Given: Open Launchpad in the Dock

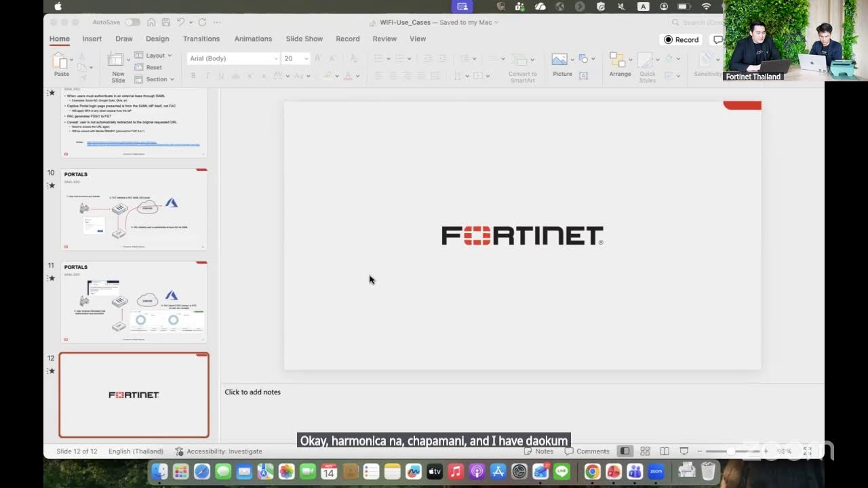Looking at the screenshot, I should point(180,471).
